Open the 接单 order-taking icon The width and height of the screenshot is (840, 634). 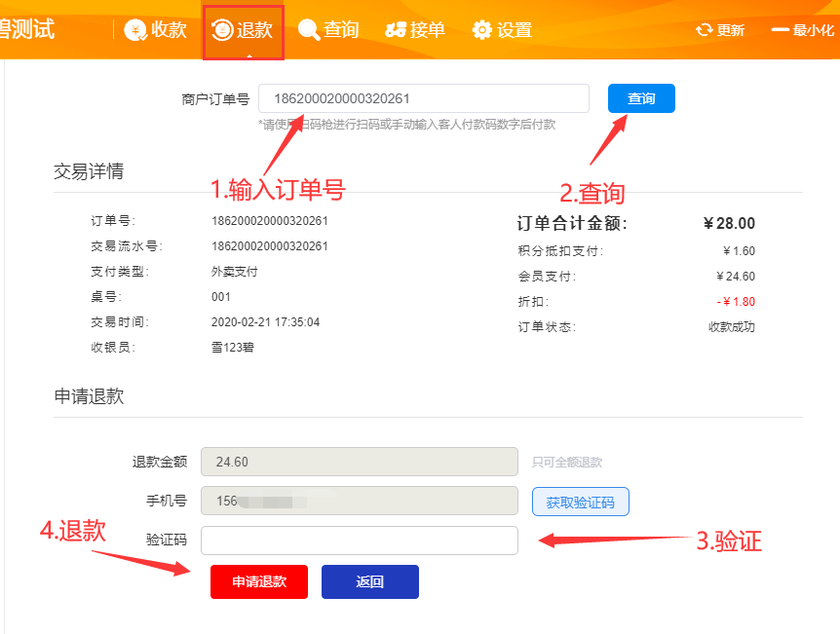coord(396,30)
